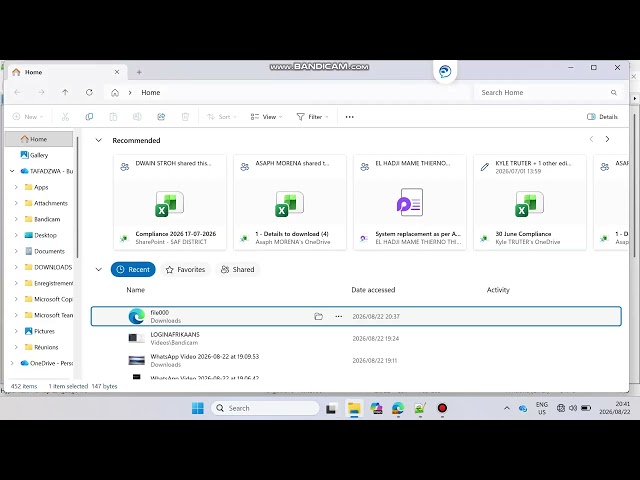Expand the Documents folder node
Viewport: 640px width, 480px height.
pos(16,251)
